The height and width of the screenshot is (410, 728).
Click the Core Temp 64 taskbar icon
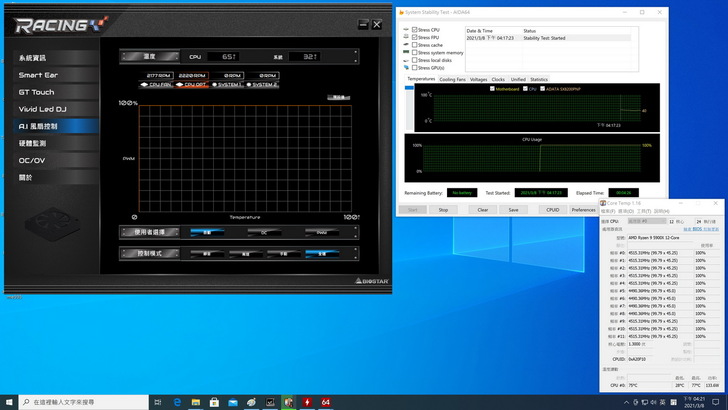click(x=326, y=402)
